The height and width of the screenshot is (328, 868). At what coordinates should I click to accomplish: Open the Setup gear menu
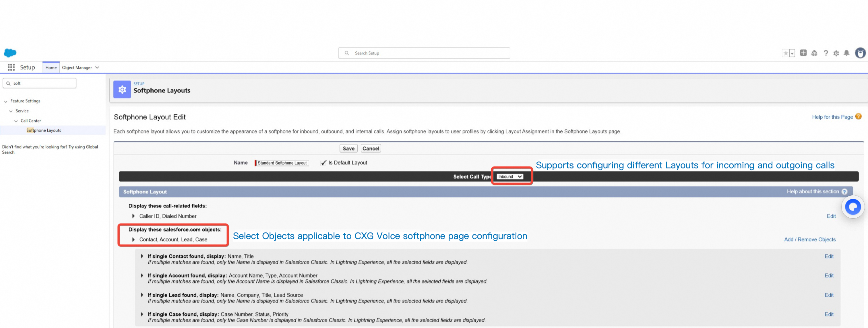click(836, 53)
